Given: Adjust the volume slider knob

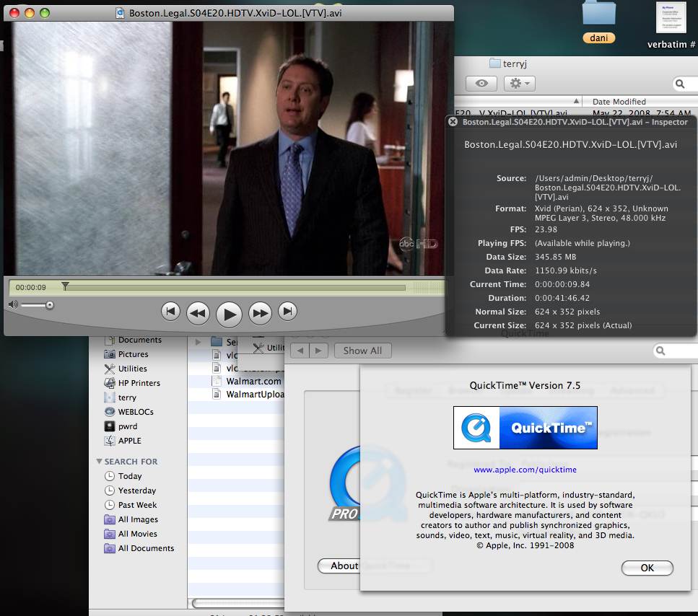Looking at the screenshot, I should click(x=50, y=304).
